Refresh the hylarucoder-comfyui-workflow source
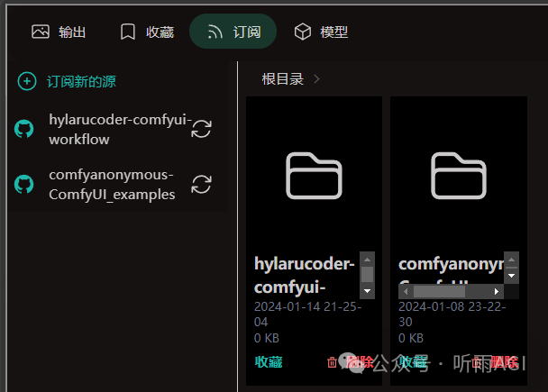This screenshot has height=392, width=548. [201, 129]
